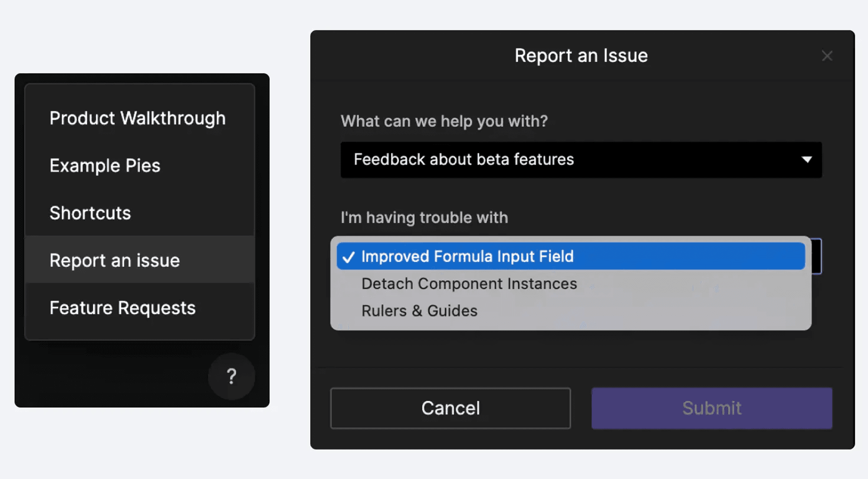
Task: Choose Report an issue from the menu
Action: click(x=115, y=260)
